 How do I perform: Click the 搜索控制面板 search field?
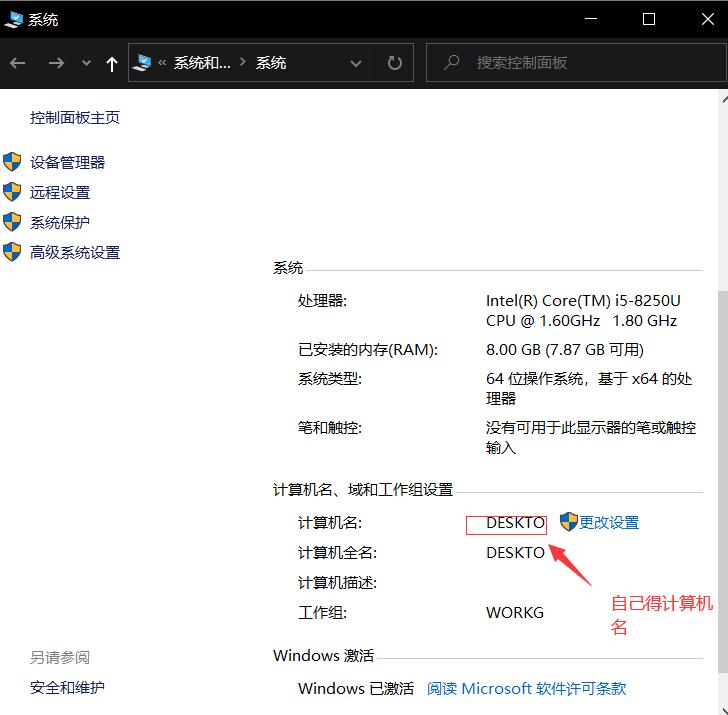(576, 63)
